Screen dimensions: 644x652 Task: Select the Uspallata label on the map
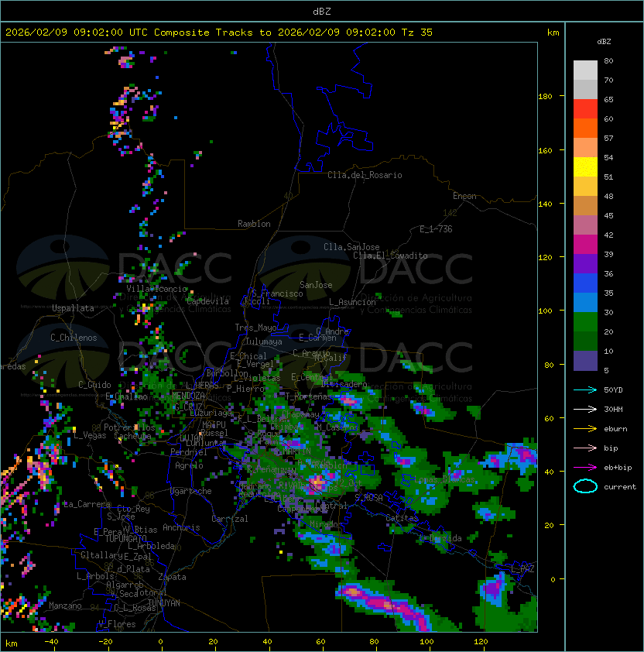click(x=73, y=308)
